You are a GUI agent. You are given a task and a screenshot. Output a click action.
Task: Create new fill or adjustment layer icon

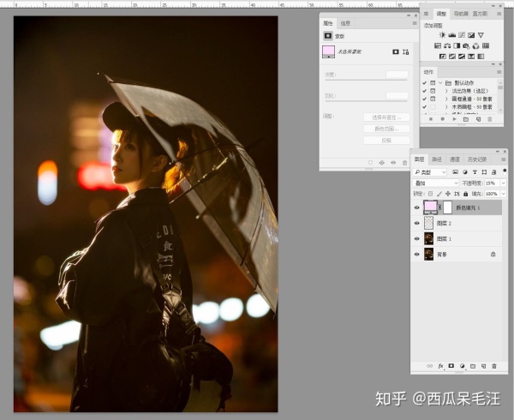(x=463, y=366)
